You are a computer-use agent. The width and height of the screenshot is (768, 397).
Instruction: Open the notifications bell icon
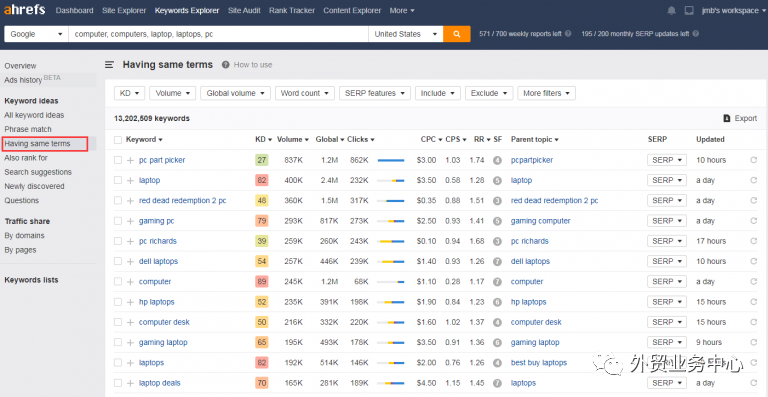[x=672, y=10]
